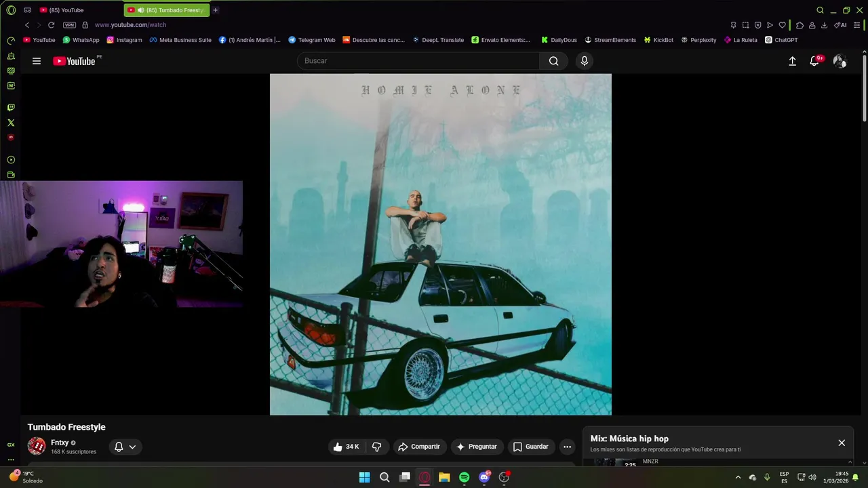Open the Fntxy channel name link
868x488 pixels.
[60, 443]
